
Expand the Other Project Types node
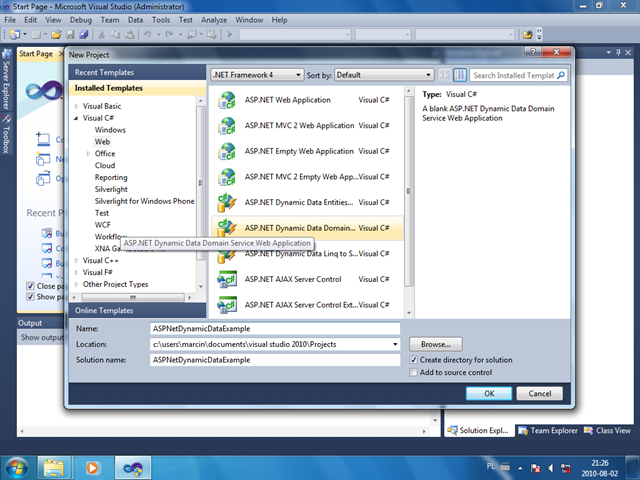pyautogui.click(x=76, y=284)
